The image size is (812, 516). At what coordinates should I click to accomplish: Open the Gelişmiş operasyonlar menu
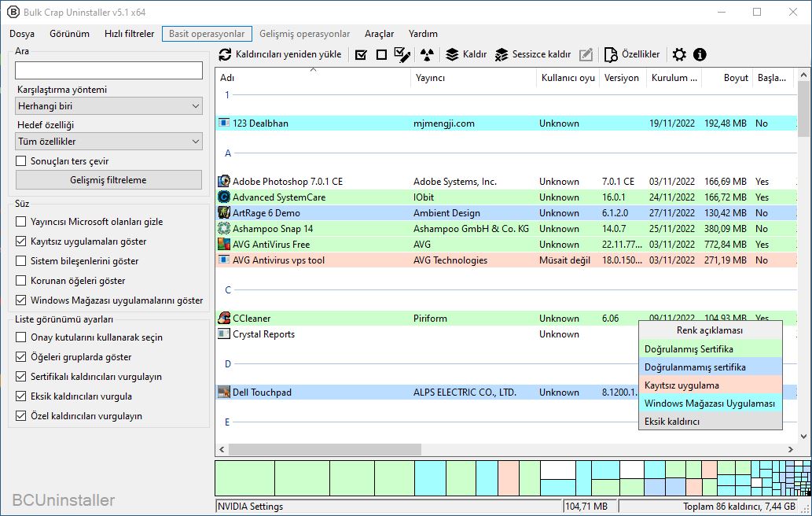tap(304, 34)
